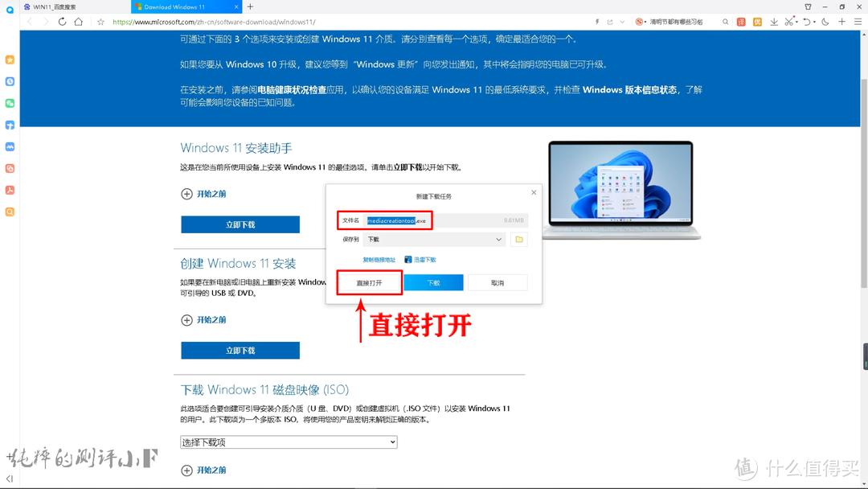Image resolution: width=868 pixels, height=489 pixels.
Task: Click the restore closed tab arrow icon
Action: (x=807, y=22)
